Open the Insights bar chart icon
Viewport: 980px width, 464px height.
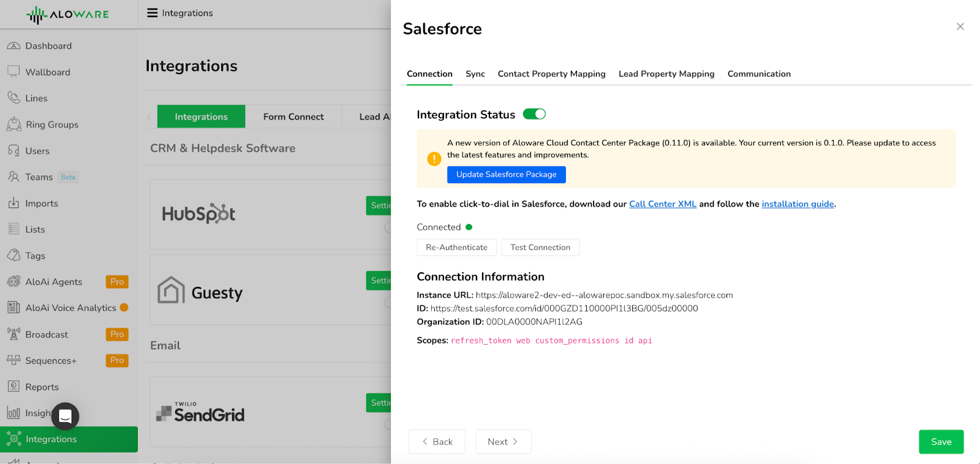click(x=13, y=413)
